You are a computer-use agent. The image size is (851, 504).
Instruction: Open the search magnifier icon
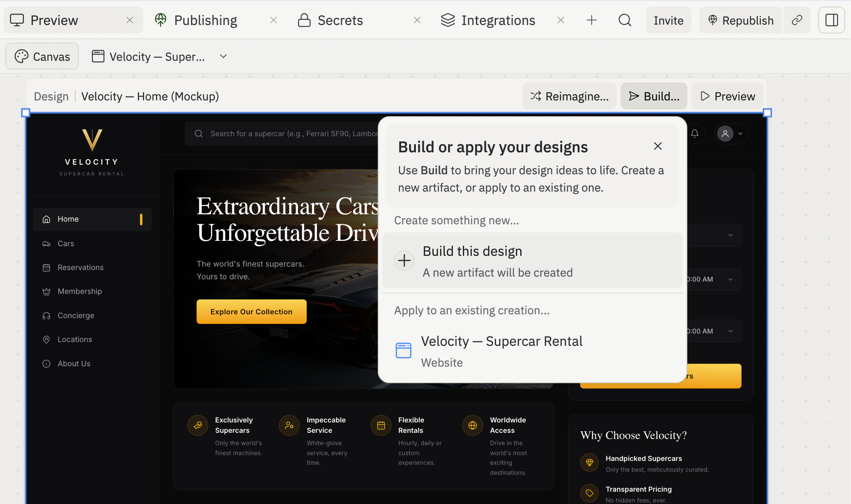(625, 20)
